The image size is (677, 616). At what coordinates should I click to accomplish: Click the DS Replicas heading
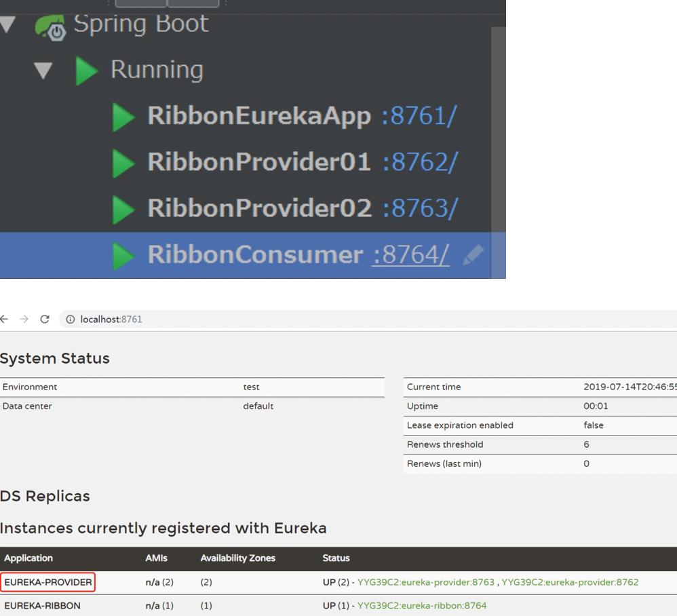pyautogui.click(x=45, y=496)
